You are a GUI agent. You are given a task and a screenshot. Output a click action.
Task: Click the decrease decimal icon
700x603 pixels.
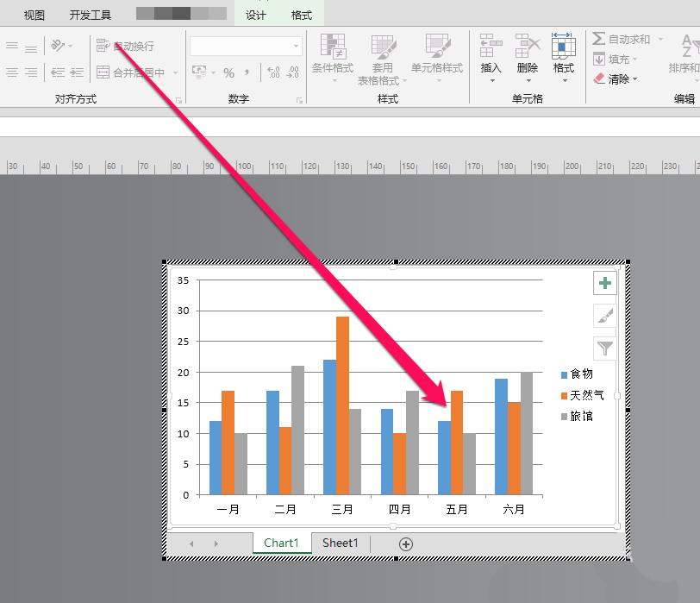tap(293, 72)
